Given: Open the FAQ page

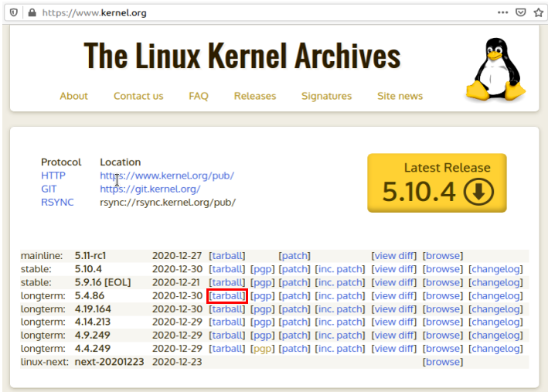Looking at the screenshot, I should (x=199, y=96).
